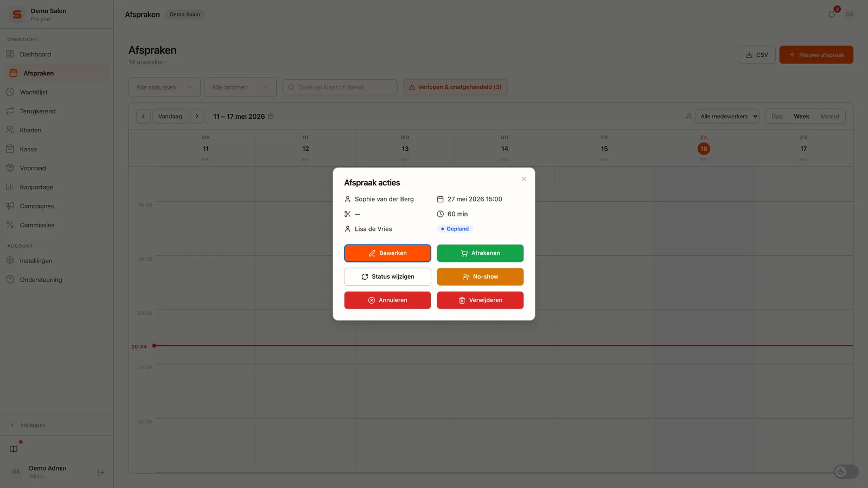Open Dashboard in the sidebar
Image resolution: width=868 pixels, height=488 pixels.
tap(56, 54)
